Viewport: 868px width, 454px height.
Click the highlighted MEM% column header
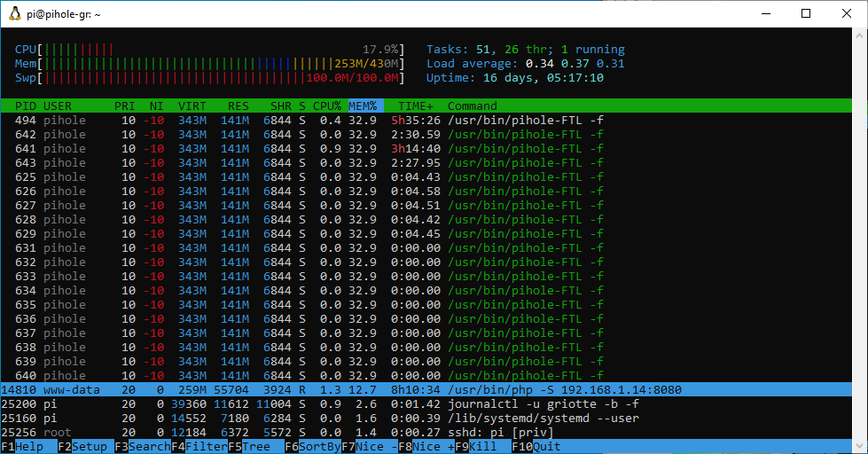pyautogui.click(x=366, y=106)
